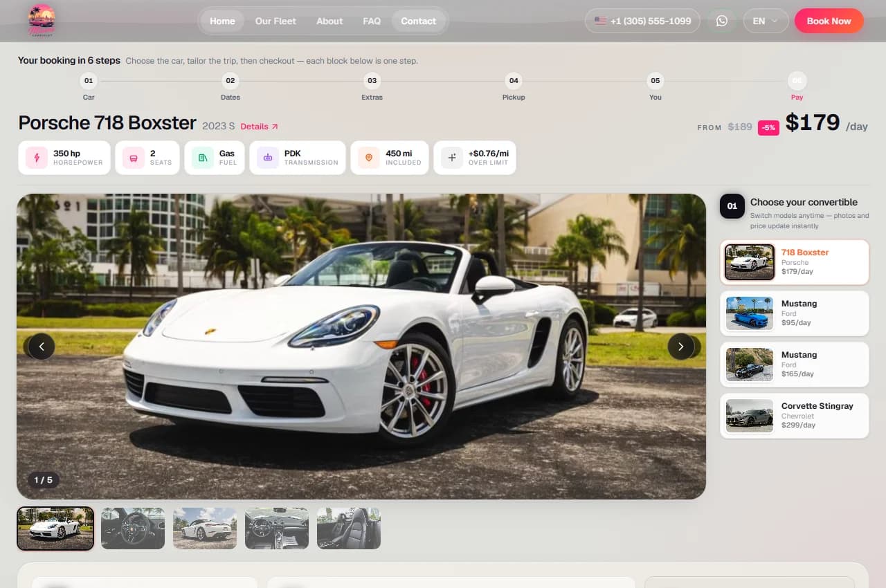Click the 1 / 5 photo counter

click(44, 479)
